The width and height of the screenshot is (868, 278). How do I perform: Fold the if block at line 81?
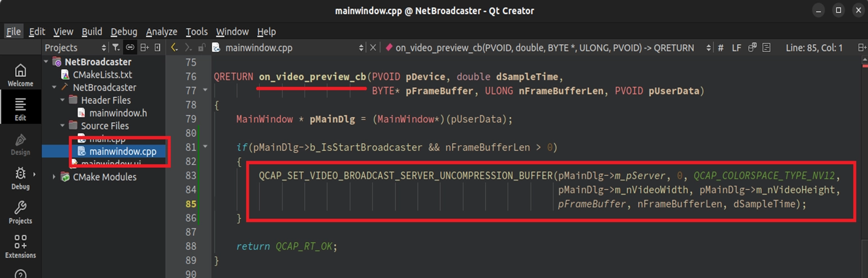point(205,147)
